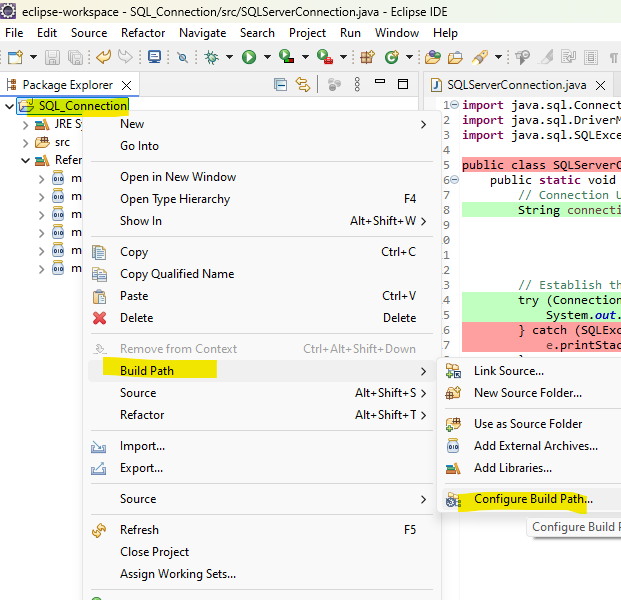Switch to SQLServerConnection.java editor tab

(516, 85)
